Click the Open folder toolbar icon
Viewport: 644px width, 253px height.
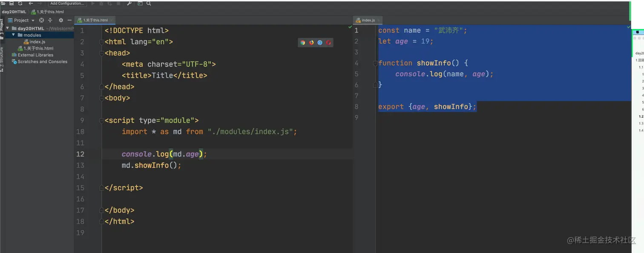point(3,3)
